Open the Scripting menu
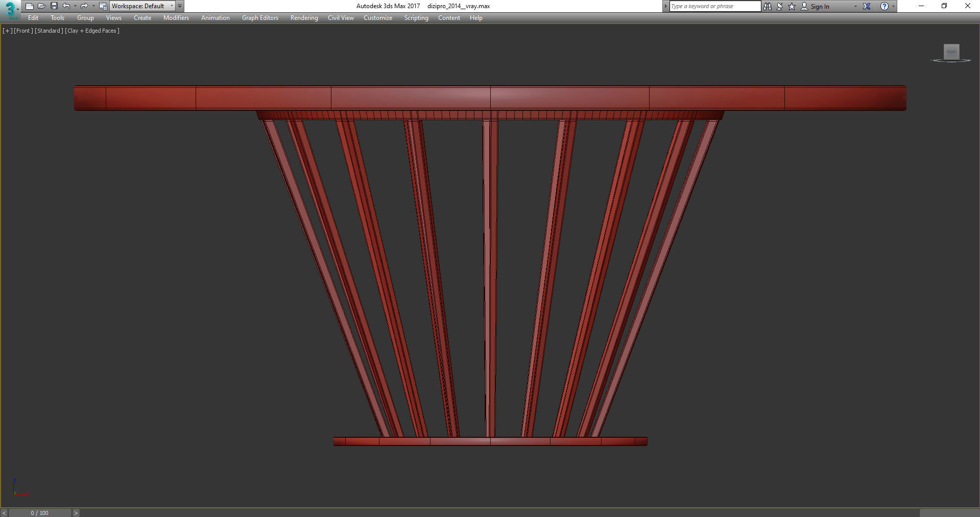 click(416, 18)
